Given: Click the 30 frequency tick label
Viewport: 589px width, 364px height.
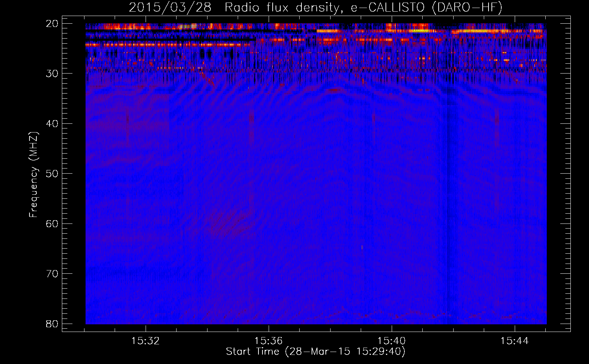Looking at the screenshot, I should click(52, 74).
